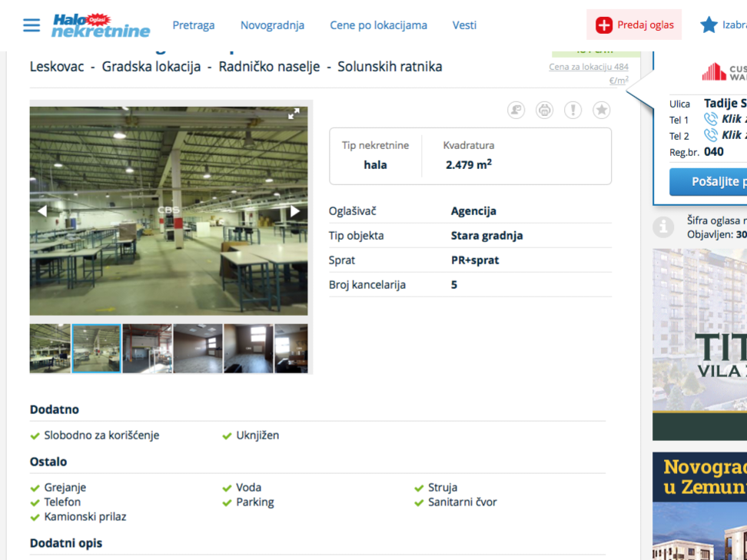Report the ad via the exclamation icon

pos(573,110)
